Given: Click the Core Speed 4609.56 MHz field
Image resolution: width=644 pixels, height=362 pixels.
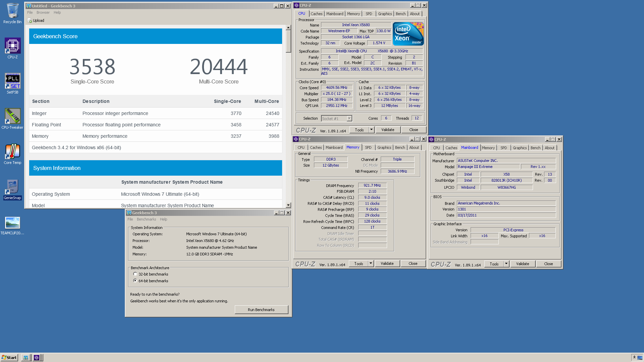Looking at the screenshot, I should 337,87.
